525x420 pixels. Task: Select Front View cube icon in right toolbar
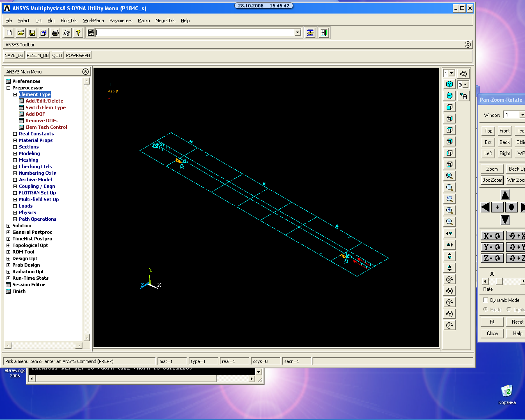pos(450,107)
